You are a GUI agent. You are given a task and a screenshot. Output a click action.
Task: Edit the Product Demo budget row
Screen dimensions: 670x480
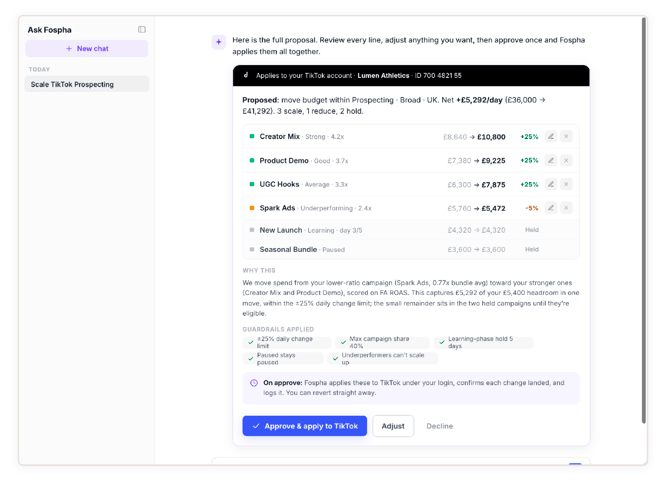pyautogui.click(x=551, y=160)
